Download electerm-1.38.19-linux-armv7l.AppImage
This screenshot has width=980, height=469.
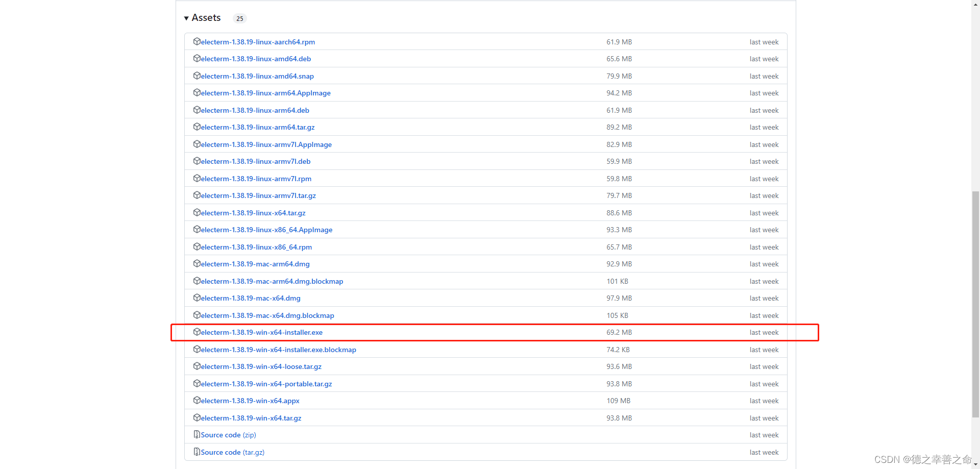click(x=266, y=144)
